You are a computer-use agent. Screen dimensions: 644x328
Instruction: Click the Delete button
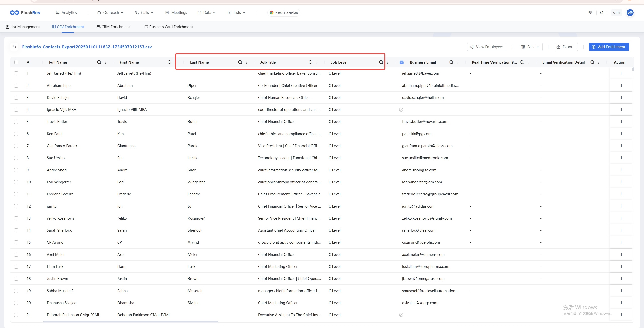pyautogui.click(x=530, y=47)
